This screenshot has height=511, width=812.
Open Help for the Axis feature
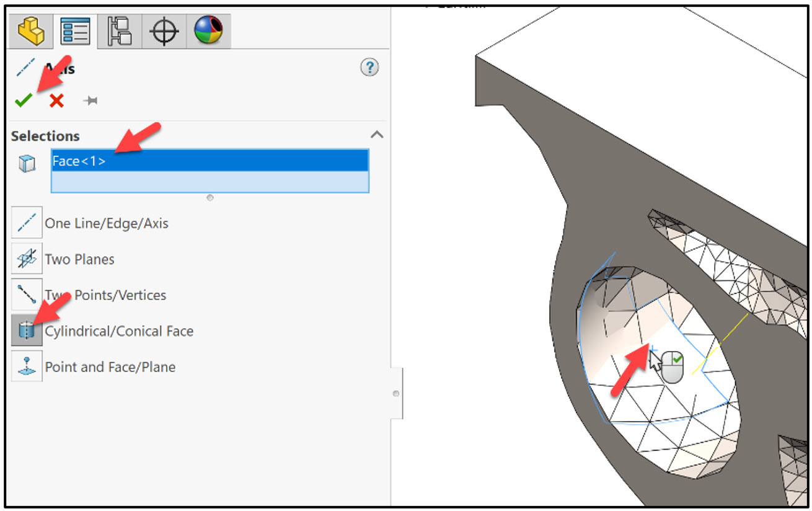point(369,68)
